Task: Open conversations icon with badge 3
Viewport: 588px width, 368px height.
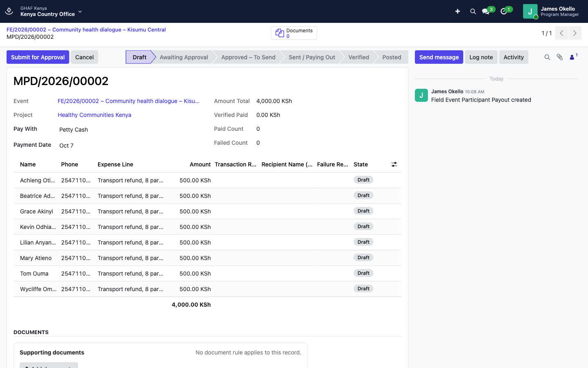Action: [x=486, y=11]
